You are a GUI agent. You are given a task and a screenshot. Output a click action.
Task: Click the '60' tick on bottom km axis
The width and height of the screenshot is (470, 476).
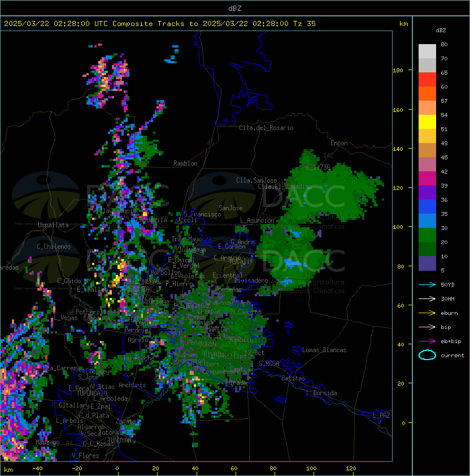234,469
